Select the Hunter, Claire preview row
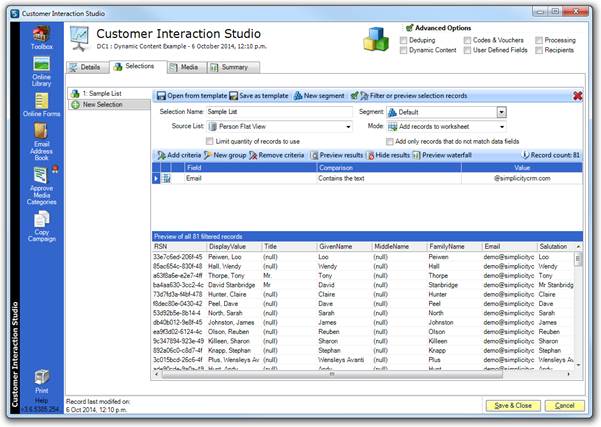The width and height of the screenshot is (601, 427). (363, 294)
